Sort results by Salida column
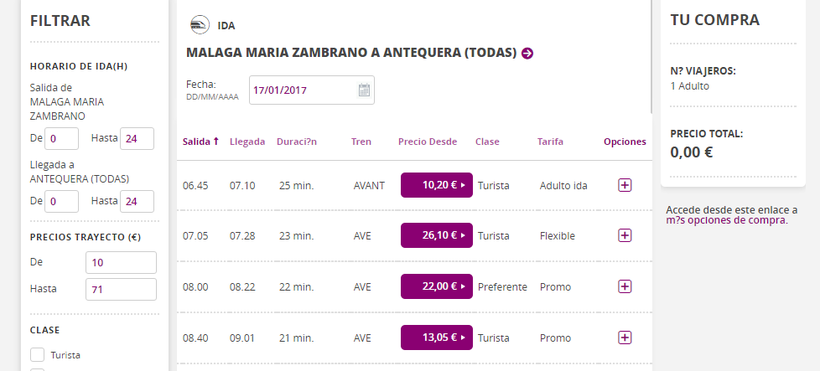The height and width of the screenshot is (371, 820). point(200,142)
